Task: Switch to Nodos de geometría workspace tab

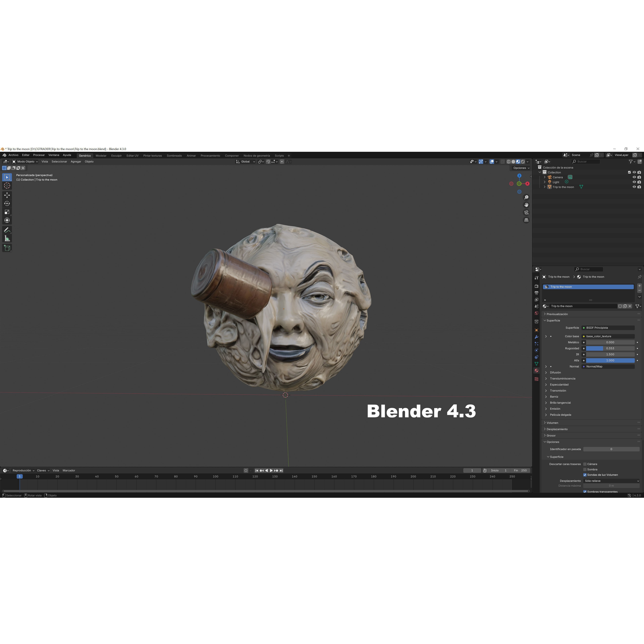Action: tap(257, 156)
